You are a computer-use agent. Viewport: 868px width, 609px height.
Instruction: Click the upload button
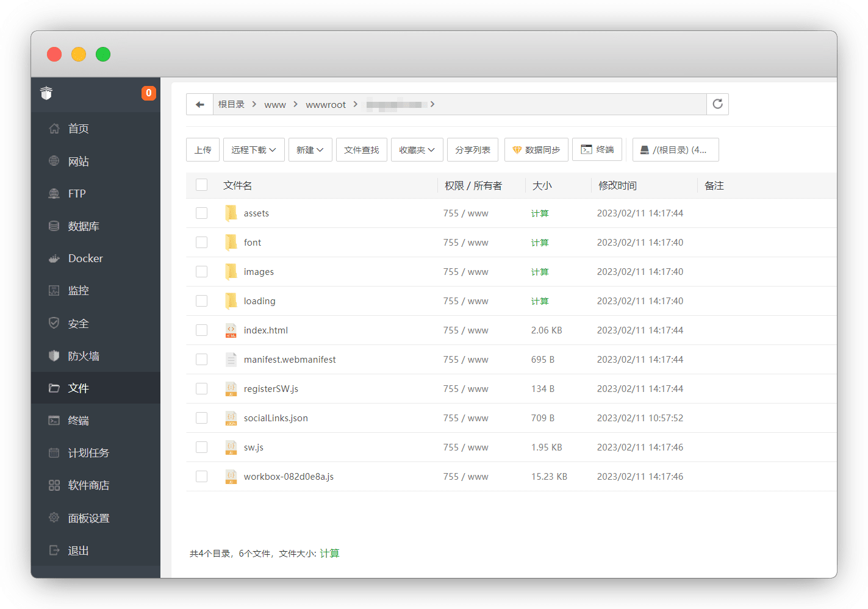point(203,150)
